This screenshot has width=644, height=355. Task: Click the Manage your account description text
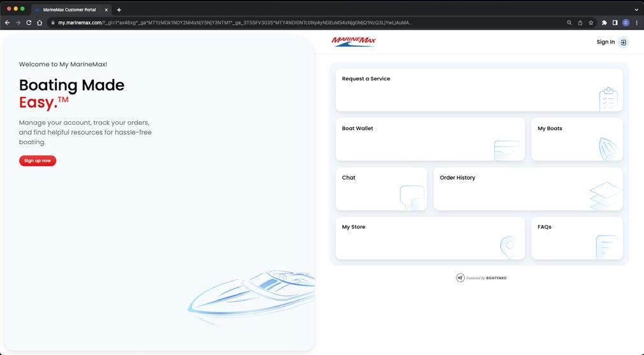85,132
